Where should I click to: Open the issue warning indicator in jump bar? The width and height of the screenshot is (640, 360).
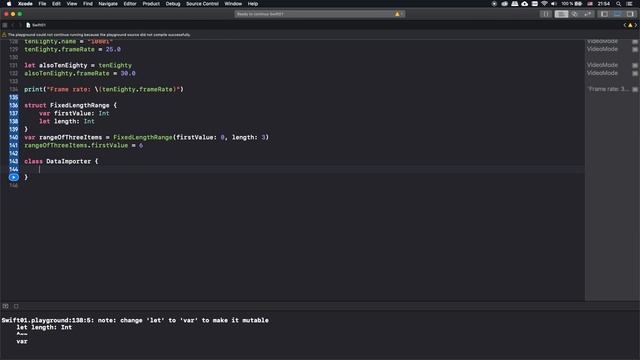(x=630, y=25)
